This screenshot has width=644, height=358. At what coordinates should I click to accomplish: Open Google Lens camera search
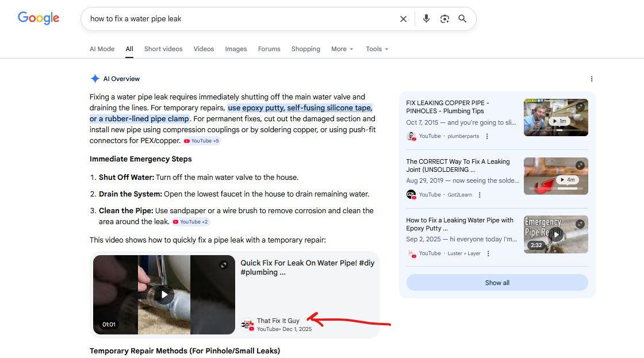pyautogui.click(x=444, y=18)
